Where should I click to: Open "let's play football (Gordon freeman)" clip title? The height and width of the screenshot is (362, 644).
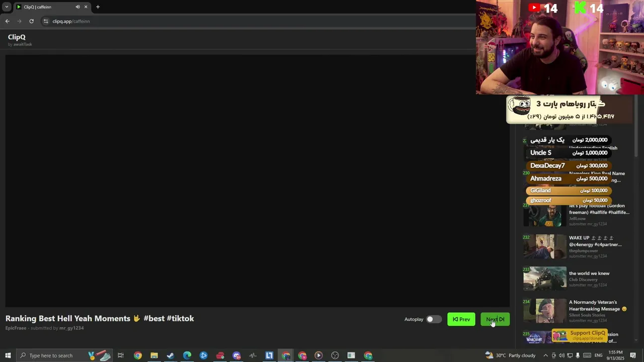click(x=599, y=209)
